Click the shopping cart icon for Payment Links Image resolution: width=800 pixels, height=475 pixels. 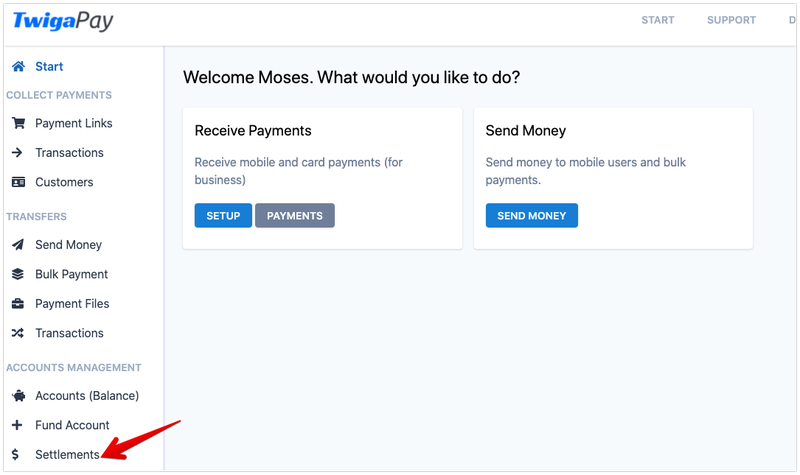coord(18,123)
